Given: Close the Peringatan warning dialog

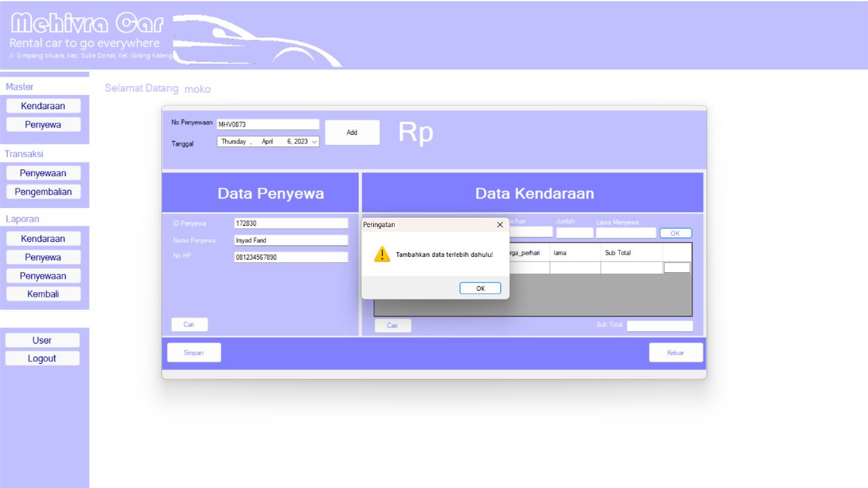Looking at the screenshot, I should [x=500, y=224].
